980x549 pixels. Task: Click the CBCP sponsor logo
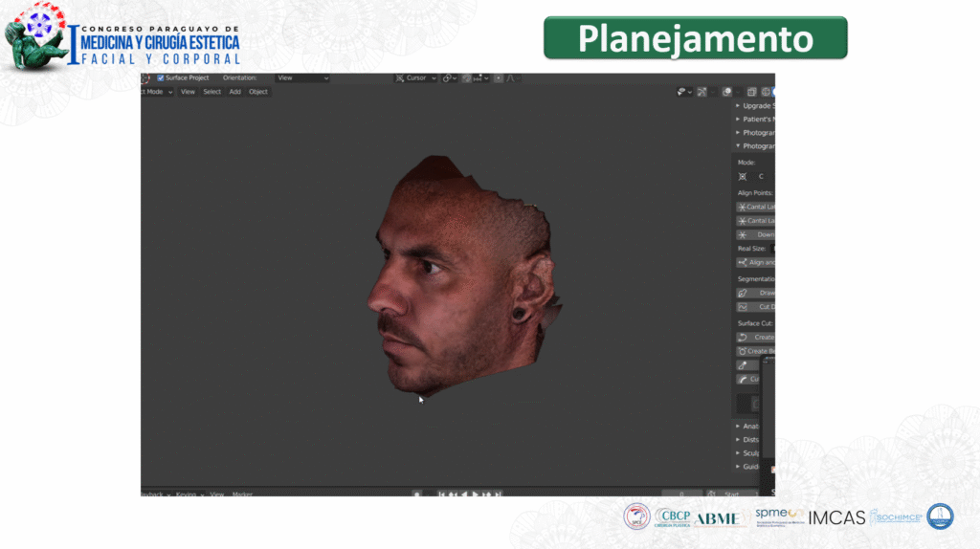pos(673,517)
